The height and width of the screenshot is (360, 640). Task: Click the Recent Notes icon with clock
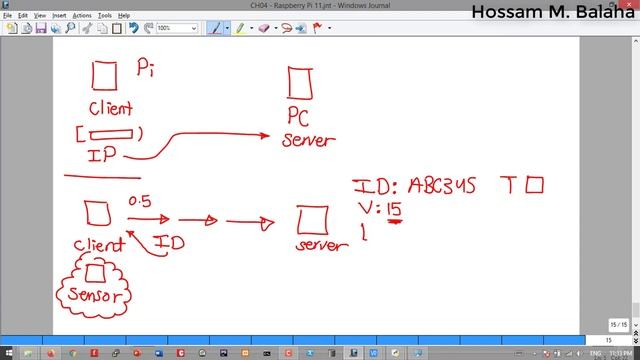(27, 28)
